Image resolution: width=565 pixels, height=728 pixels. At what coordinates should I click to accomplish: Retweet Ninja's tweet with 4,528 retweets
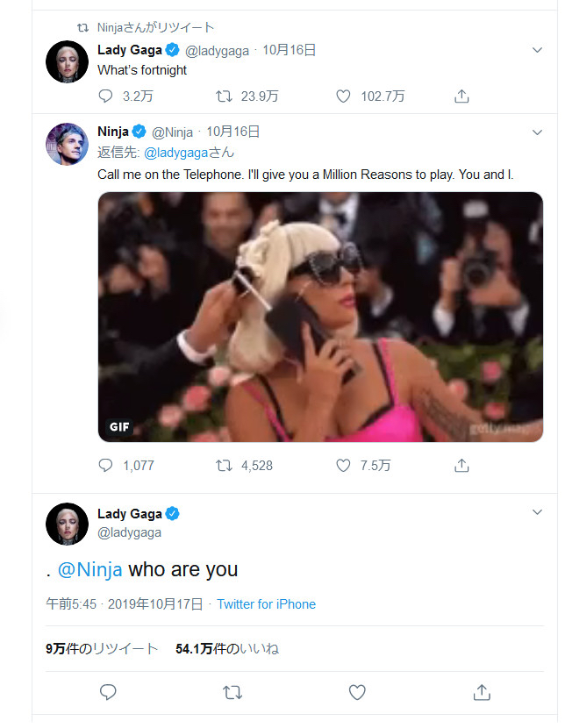[x=224, y=465]
